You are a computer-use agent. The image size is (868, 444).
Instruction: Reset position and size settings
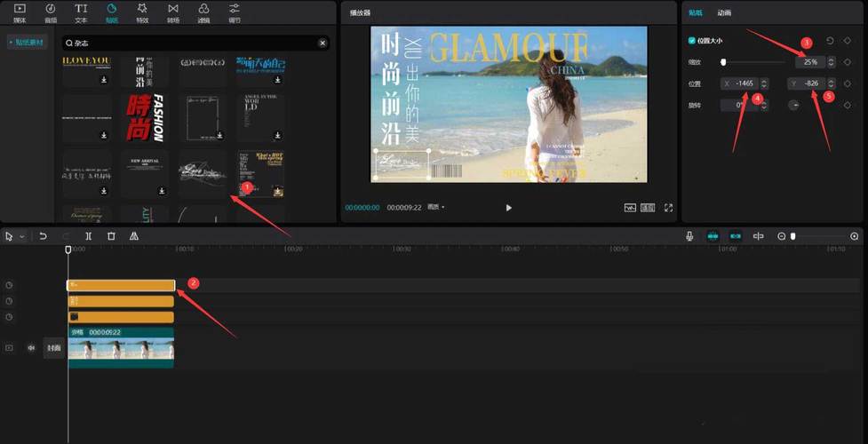coord(830,41)
